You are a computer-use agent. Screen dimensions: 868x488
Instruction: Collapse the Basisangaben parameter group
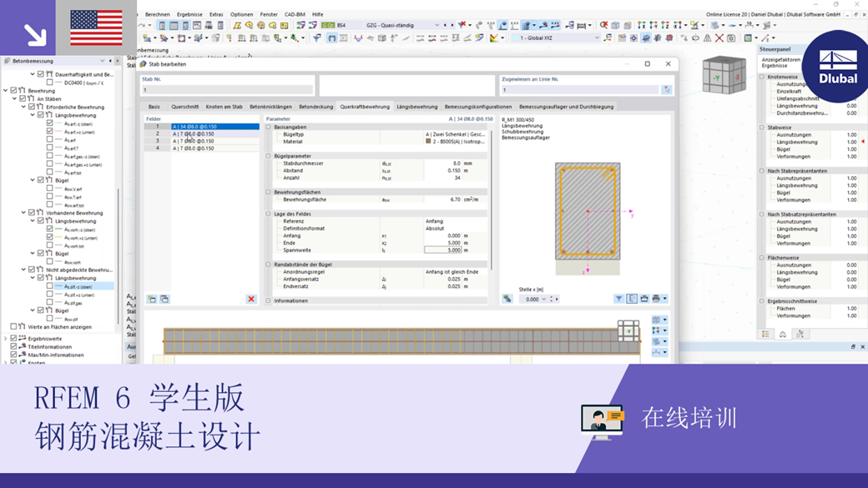point(269,127)
